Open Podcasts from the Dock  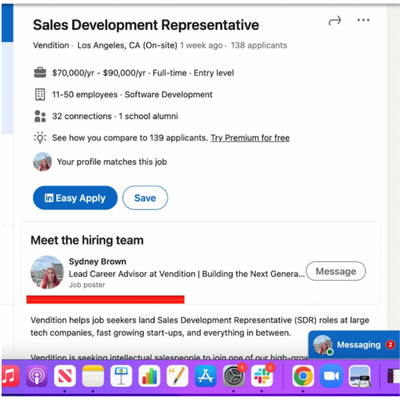coord(37,376)
